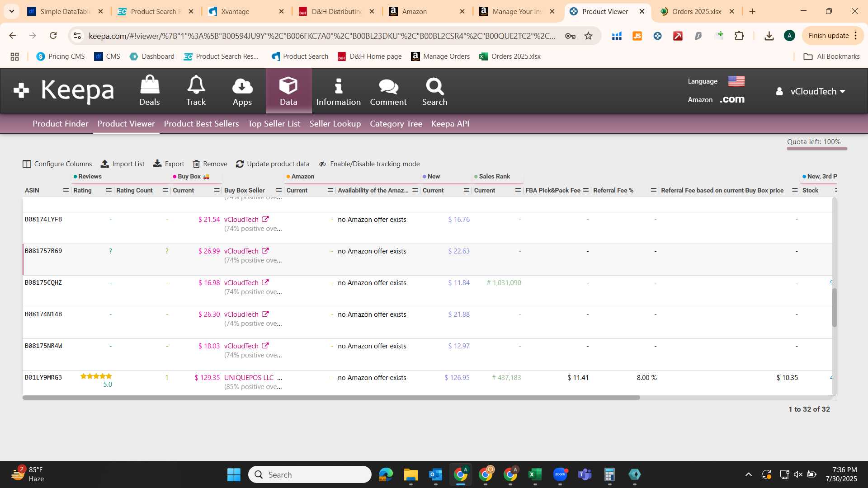Open the Keepa API tab
Image resolution: width=868 pixels, height=488 pixels.
pyautogui.click(x=450, y=124)
